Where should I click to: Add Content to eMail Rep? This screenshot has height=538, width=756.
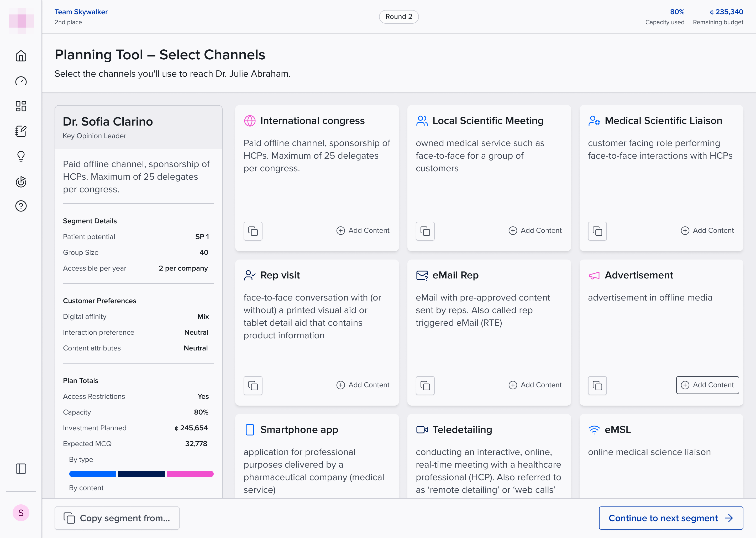[535, 385]
